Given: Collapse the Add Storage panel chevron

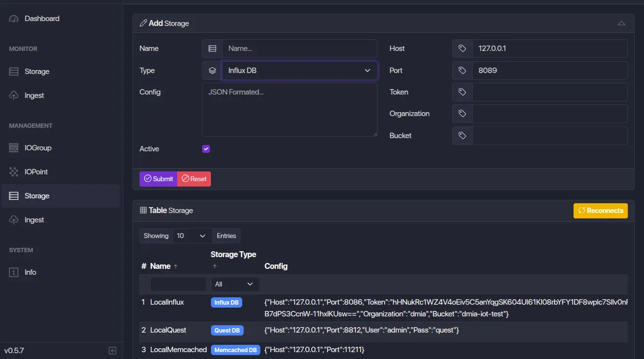Looking at the screenshot, I should point(621,23).
